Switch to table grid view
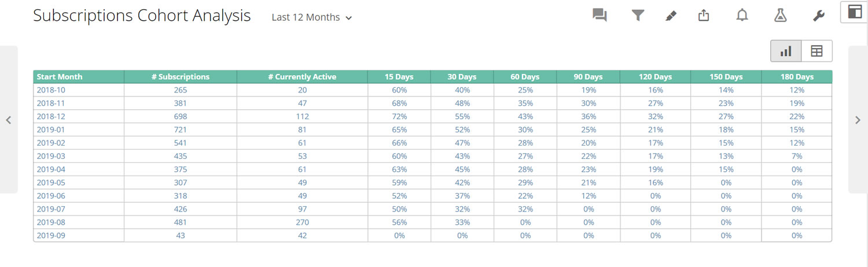The image size is (868, 267). pos(816,51)
